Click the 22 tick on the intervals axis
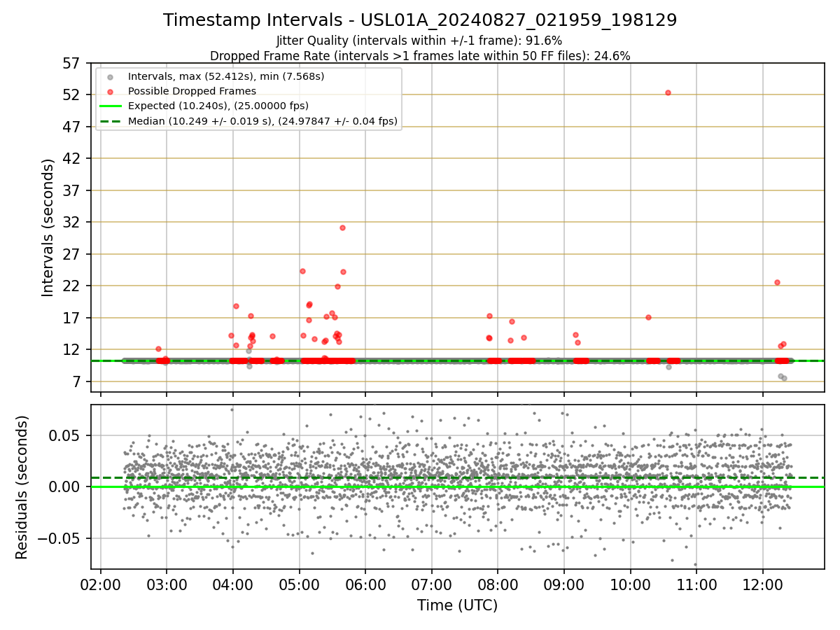This screenshot has height=630, width=840. [71, 286]
